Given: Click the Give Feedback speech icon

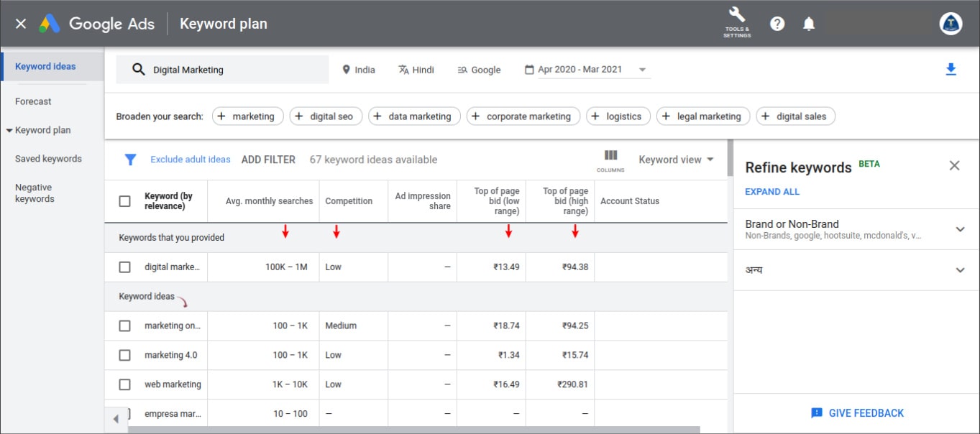Looking at the screenshot, I should point(816,413).
